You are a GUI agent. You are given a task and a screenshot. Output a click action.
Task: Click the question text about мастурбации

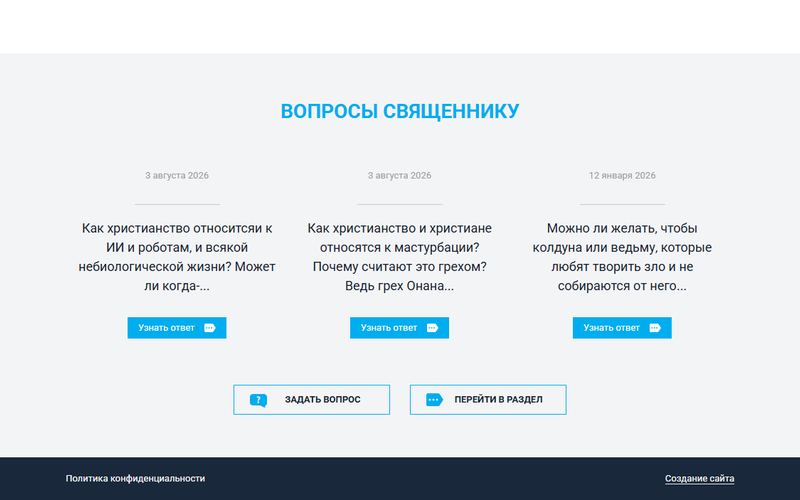(x=399, y=257)
